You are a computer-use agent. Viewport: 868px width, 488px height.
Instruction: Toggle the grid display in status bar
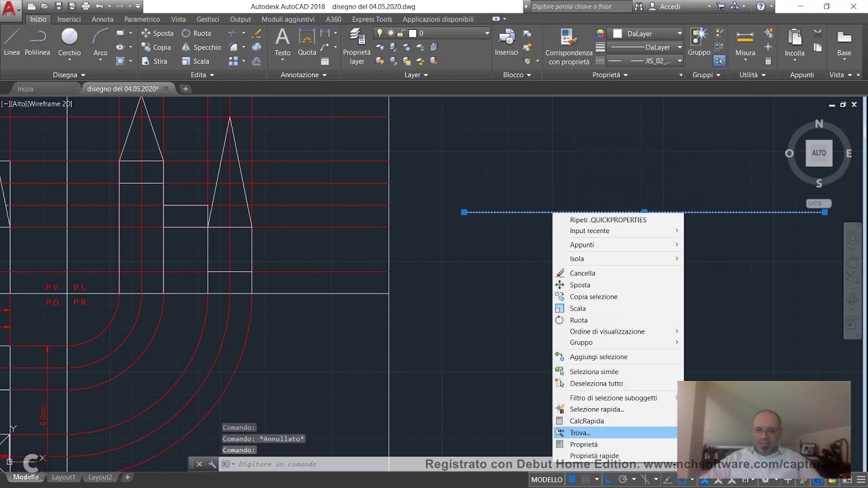click(572, 479)
